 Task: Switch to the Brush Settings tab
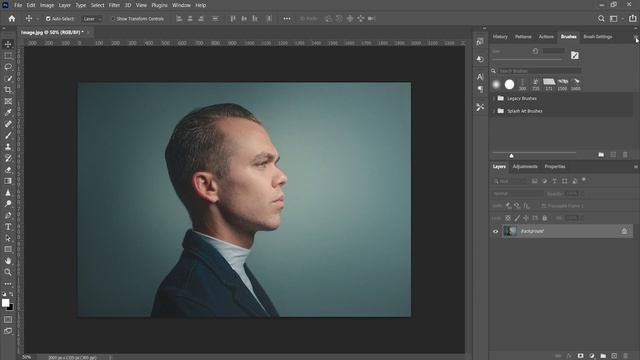598,37
